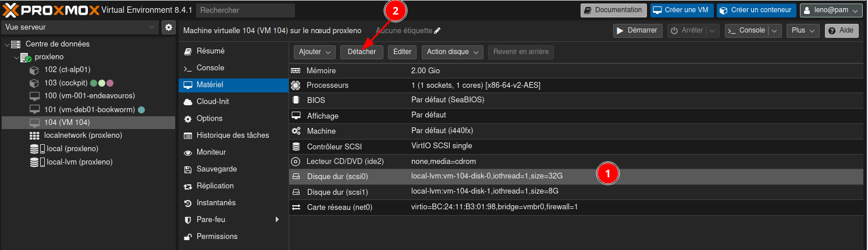This screenshot has width=868, height=250.
Task: Click the gear icon beside Vue serveur
Action: pyautogui.click(x=169, y=27)
